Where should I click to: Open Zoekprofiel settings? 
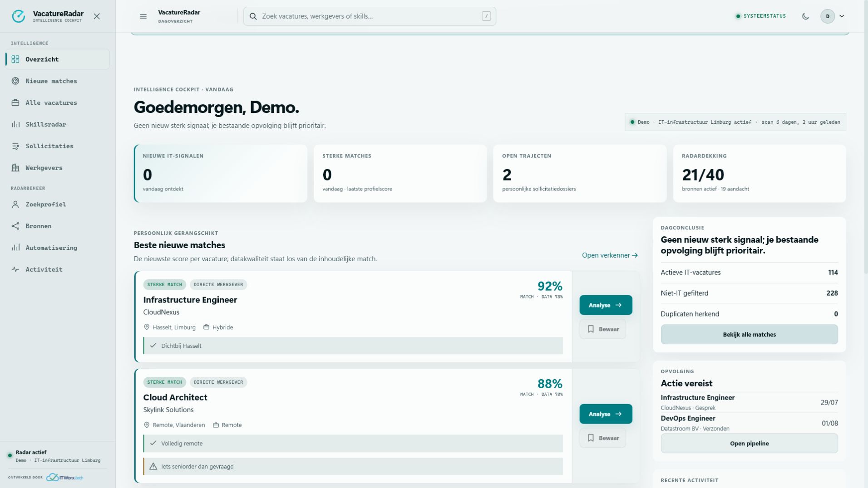pyautogui.click(x=58, y=205)
